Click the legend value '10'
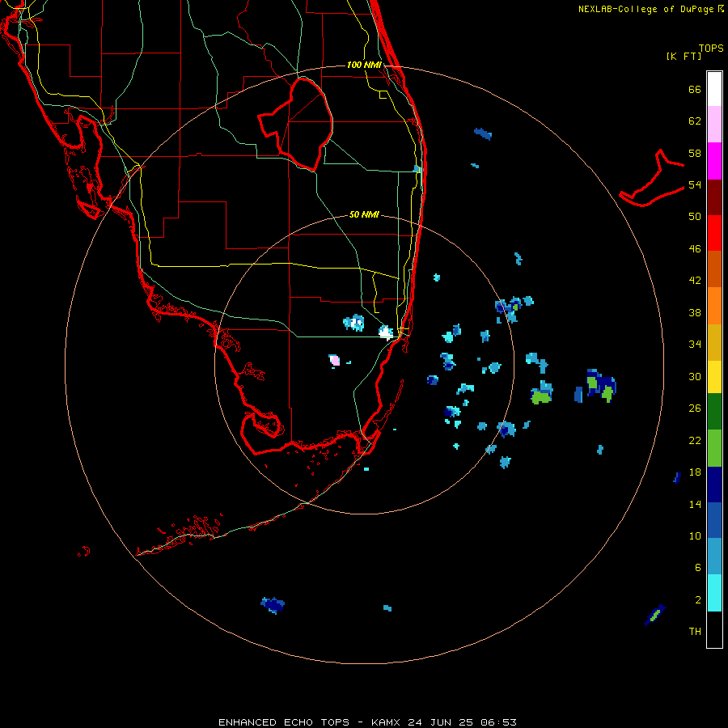Image resolution: width=728 pixels, height=728 pixels. (695, 535)
